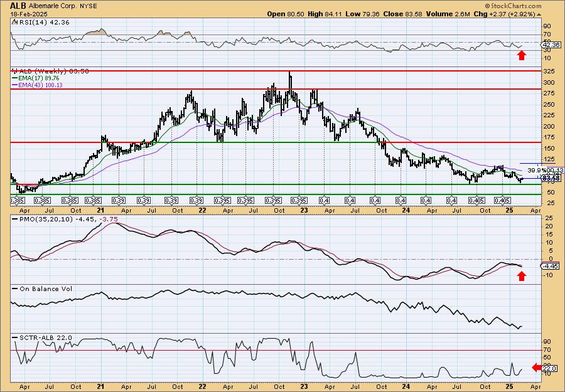Click the SCTR-ALB 22.0 legend label

click(45, 337)
